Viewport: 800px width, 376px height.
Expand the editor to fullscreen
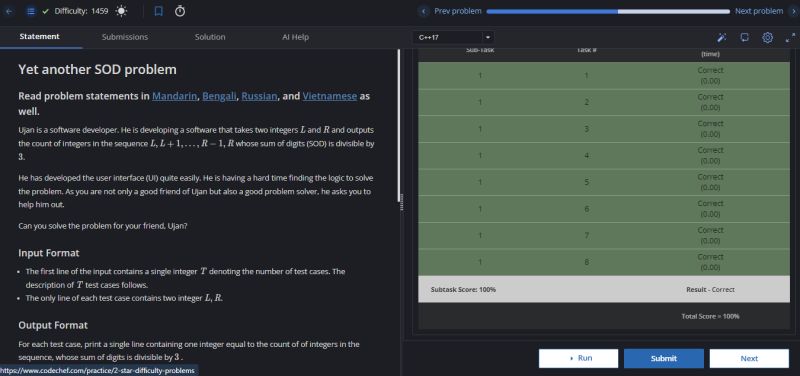[x=790, y=37]
